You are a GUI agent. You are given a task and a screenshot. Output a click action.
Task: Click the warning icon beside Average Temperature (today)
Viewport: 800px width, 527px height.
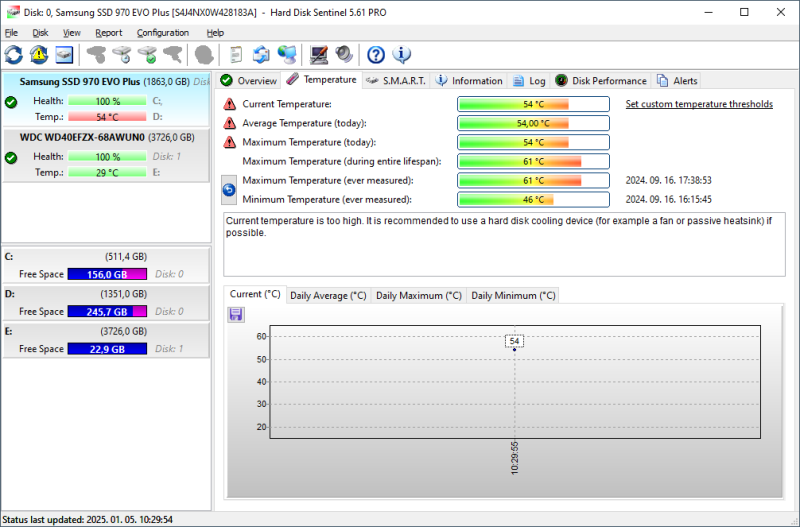click(x=230, y=123)
